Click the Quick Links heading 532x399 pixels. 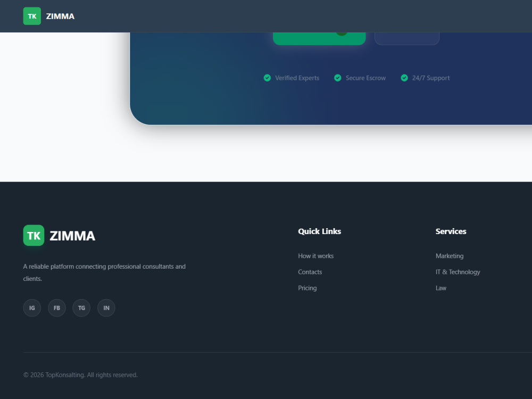tap(319, 231)
